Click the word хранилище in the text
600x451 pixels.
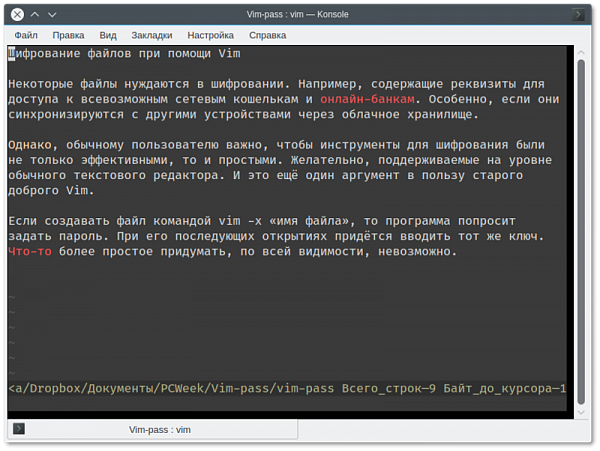click(x=439, y=114)
